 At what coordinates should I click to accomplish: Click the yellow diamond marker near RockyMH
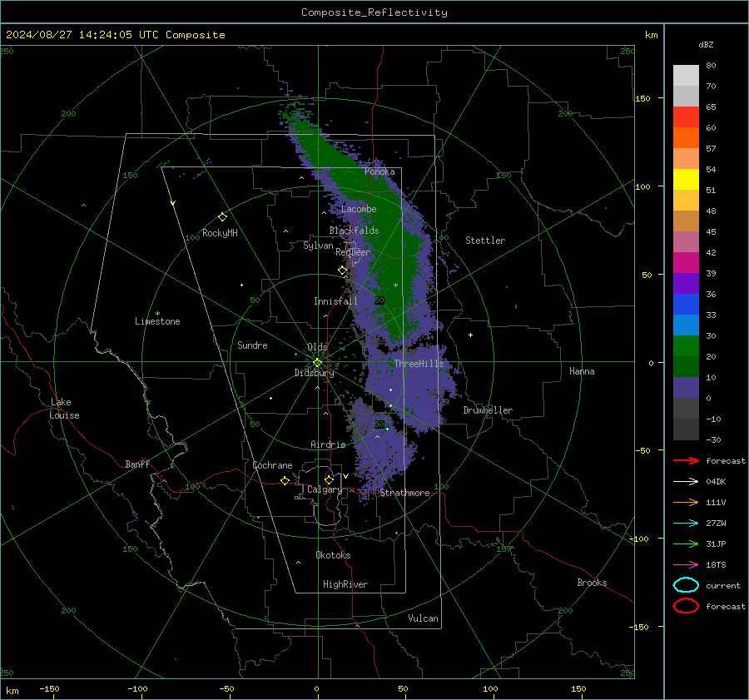[222, 217]
